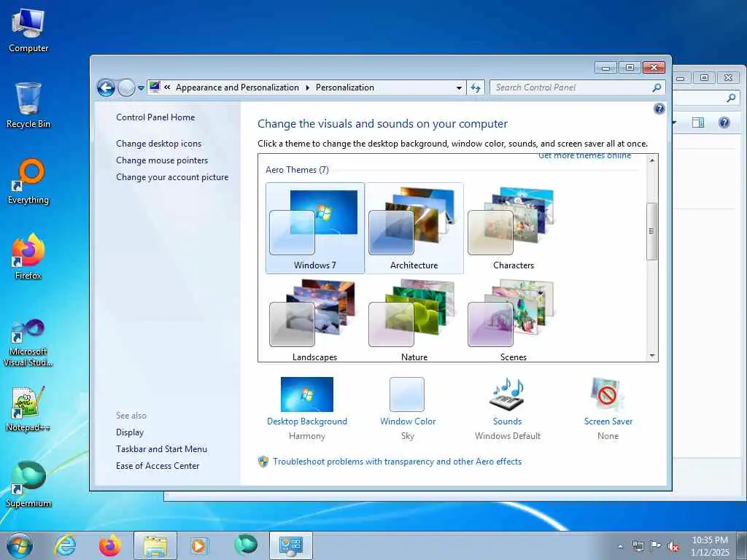Screen dimensions: 747x560
Task: Click the Personalization breadcrumb segment
Action: click(345, 87)
